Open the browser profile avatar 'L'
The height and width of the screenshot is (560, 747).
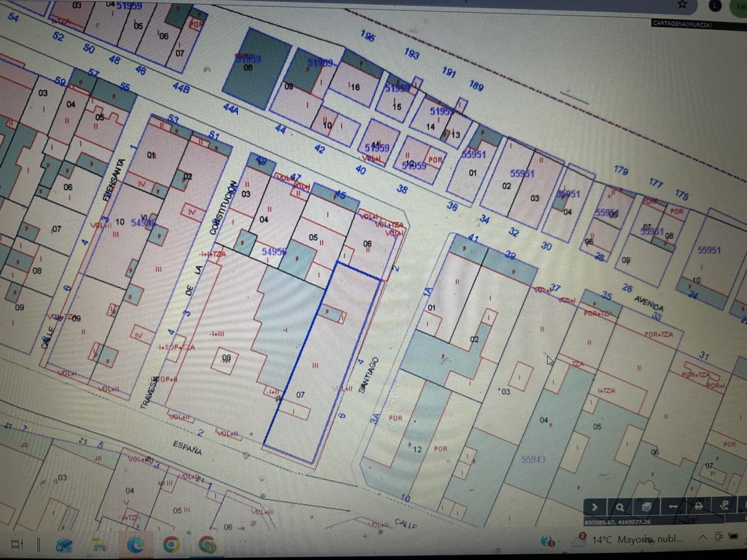[715, 5]
